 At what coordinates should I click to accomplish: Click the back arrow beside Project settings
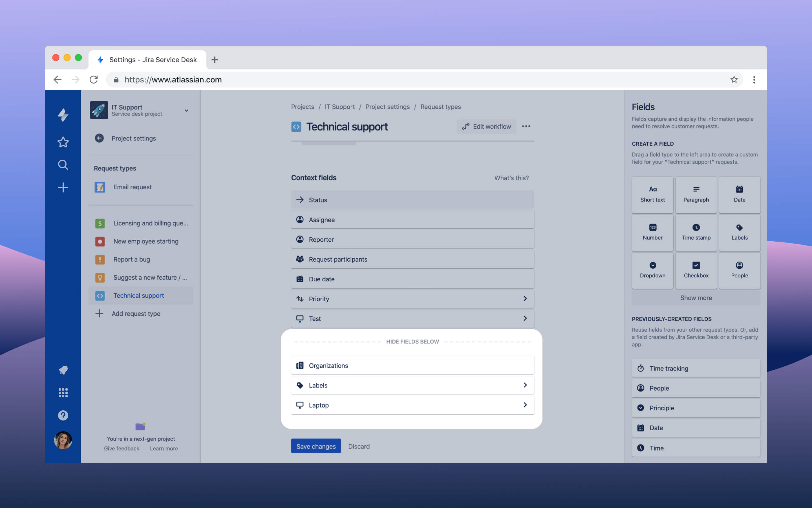[x=99, y=138]
